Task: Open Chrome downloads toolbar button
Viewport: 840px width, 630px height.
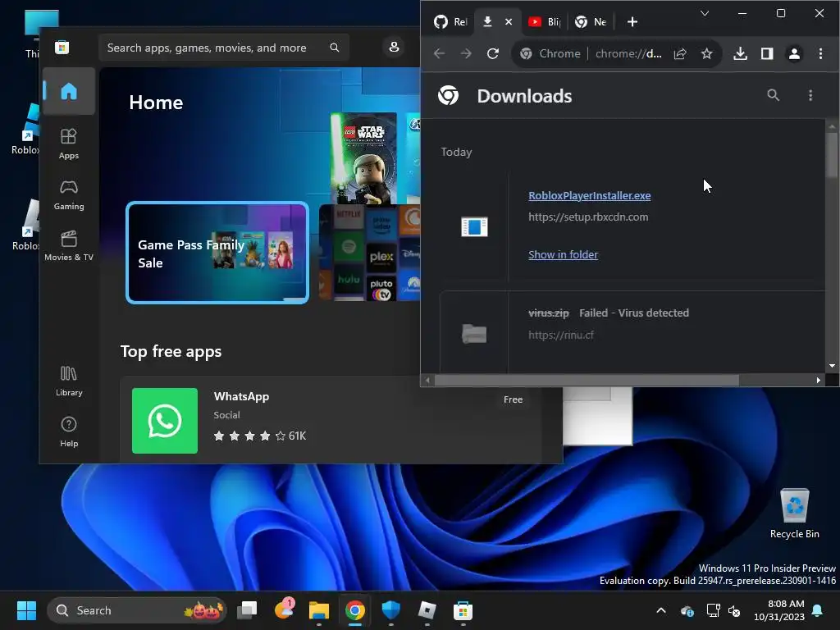Action: [x=741, y=53]
